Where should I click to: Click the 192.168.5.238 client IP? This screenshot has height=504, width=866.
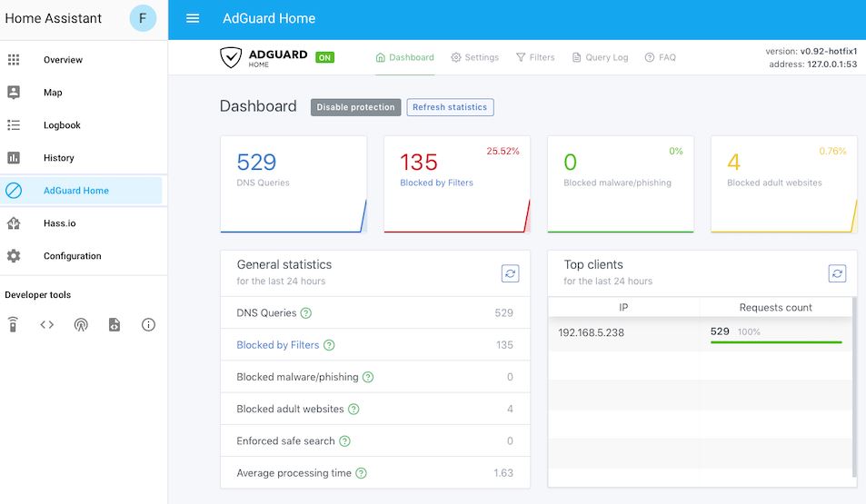click(591, 333)
